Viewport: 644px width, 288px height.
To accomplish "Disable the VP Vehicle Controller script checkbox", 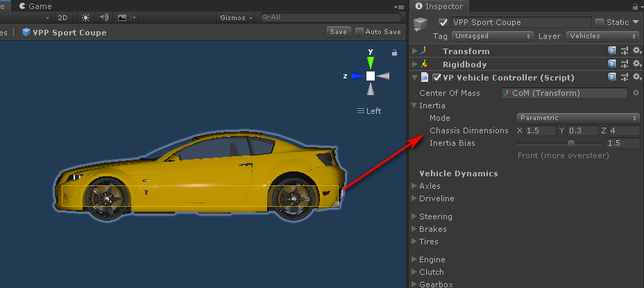I will (437, 78).
